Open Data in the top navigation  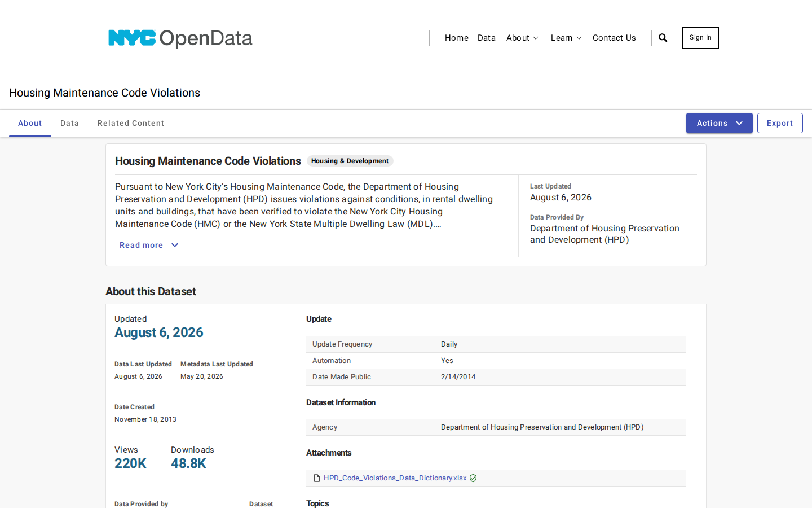point(486,38)
